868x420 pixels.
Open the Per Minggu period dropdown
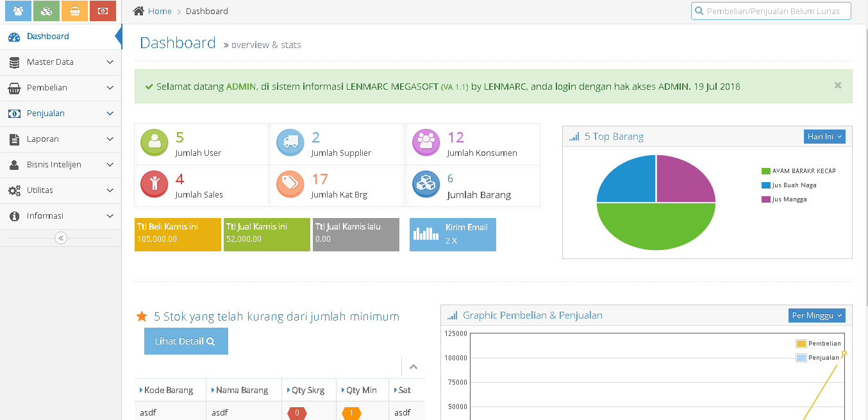point(817,315)
